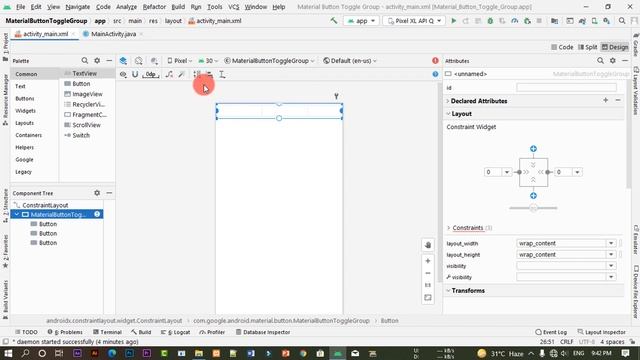Switch to Code view mode
The width and height of the screenshot is (640, 360).
pyautogui.click(x=562, y=47)
